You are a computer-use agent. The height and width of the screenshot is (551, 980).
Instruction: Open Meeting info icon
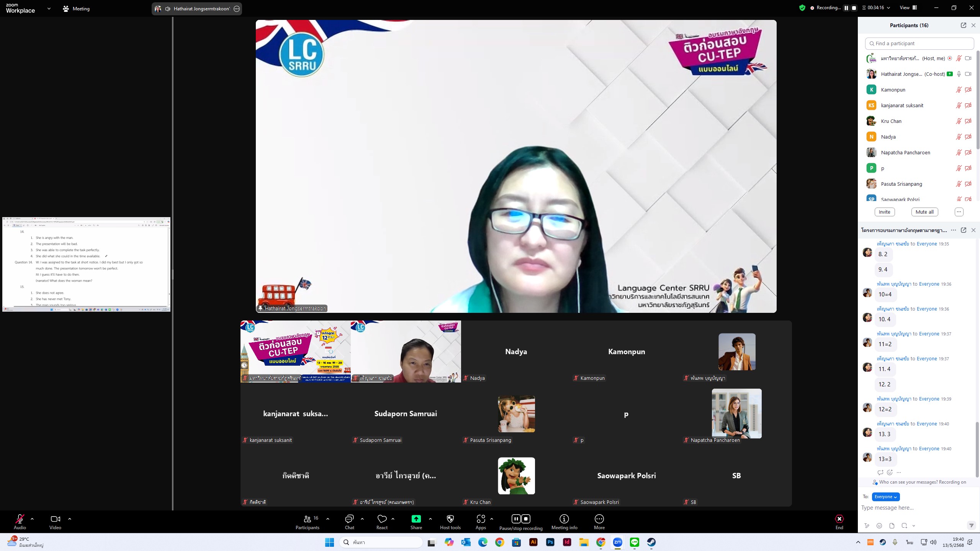pos(564,522)
